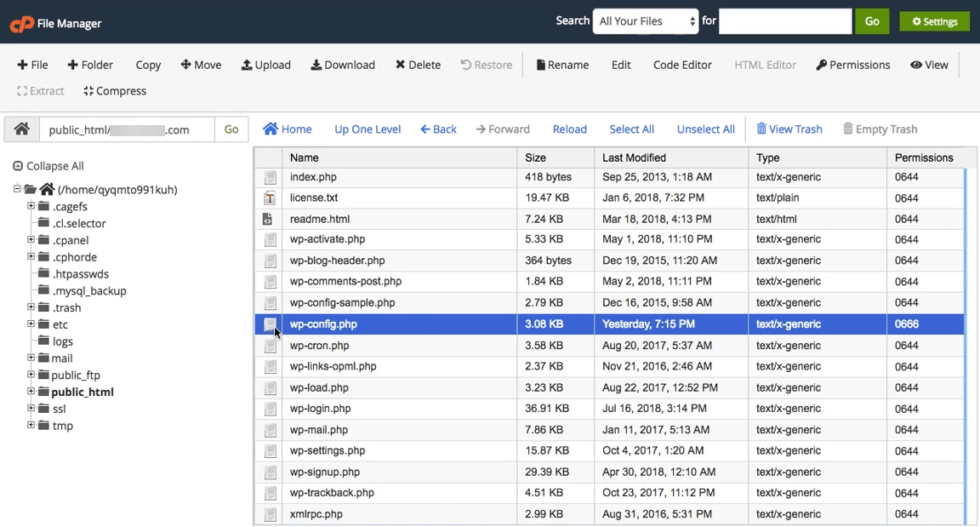
Task: Open the All Your Files search dropdown
Action: click(x=646, y=21)
